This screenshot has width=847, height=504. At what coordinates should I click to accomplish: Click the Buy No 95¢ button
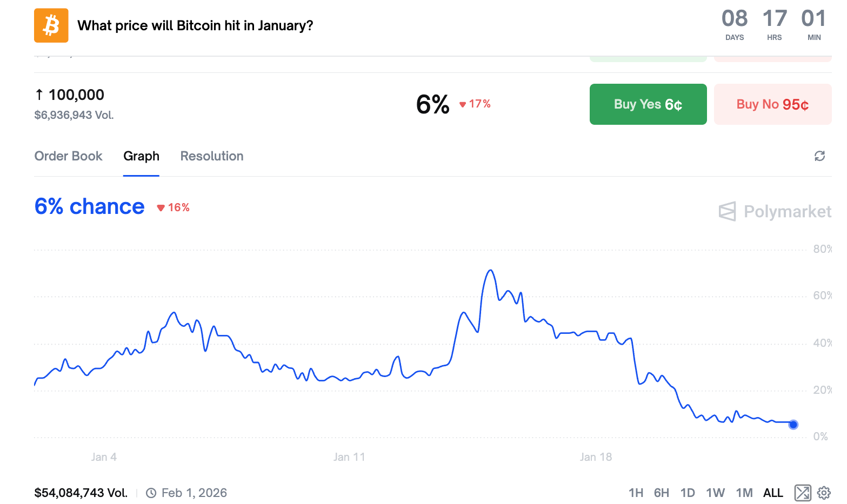pyautogui.click(x=772, y=104)
